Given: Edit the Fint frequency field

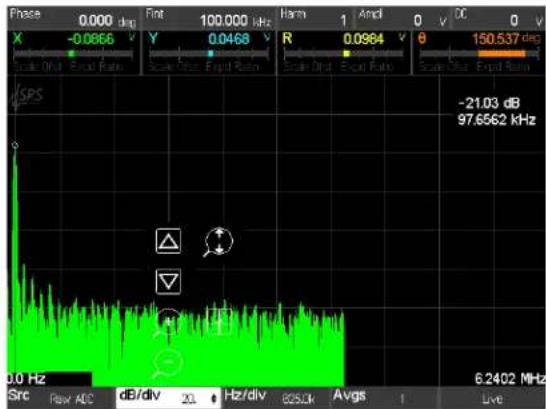Looking at the screenshot, I should click(x=208, y=19).
